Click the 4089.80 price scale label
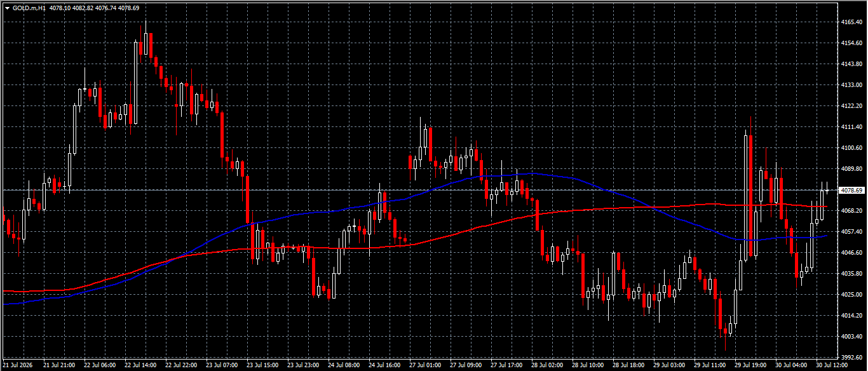This screenshot has width=868, height=371. pos(850,169)
